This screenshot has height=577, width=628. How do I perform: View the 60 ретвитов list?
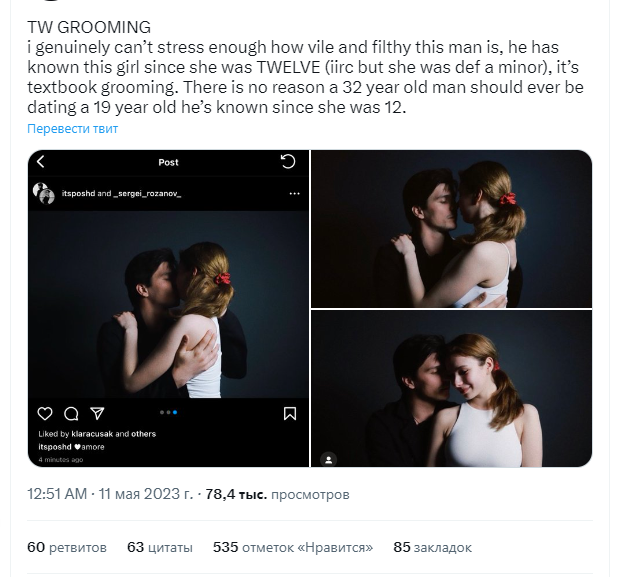tap(67, 547)
